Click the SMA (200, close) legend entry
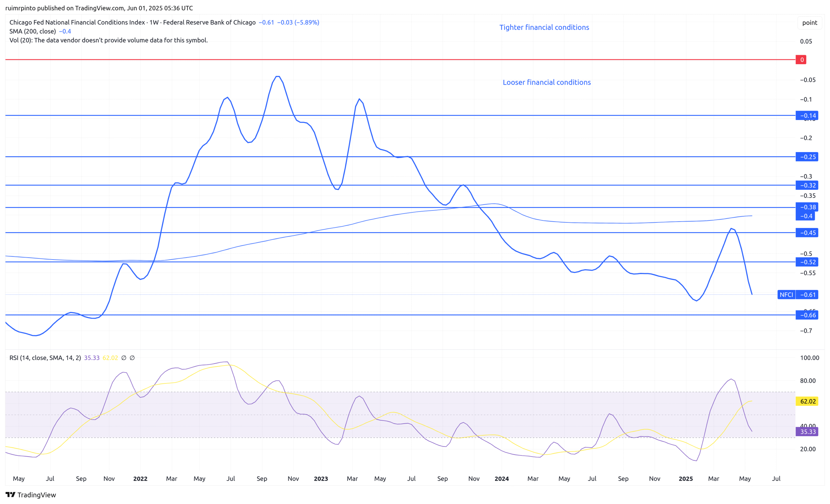This screenshot has width=830, height=504. (x=33, y=31)
